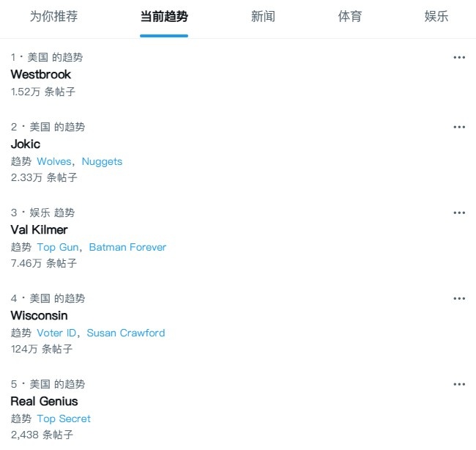Open the Westbrook trending topic
Viewport: 476px width, 450px height.
click(41, 75)
